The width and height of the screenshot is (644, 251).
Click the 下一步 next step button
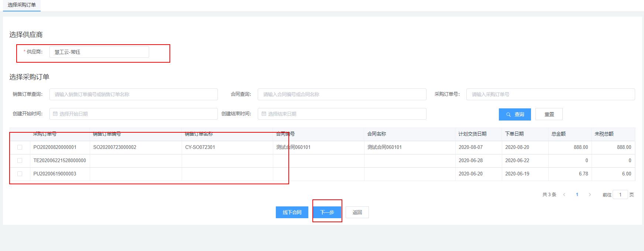click(x=327, y=212)
